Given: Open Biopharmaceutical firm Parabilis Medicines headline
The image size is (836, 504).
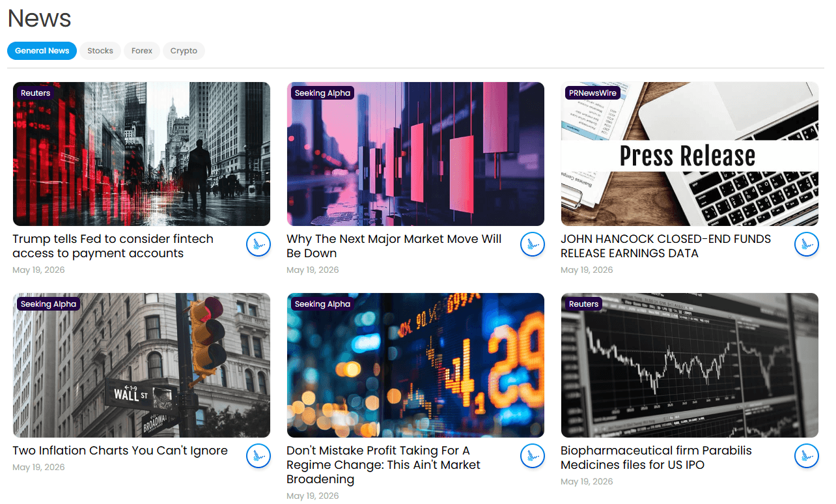Looking at the screenshot, I should (x=656, y=458).
